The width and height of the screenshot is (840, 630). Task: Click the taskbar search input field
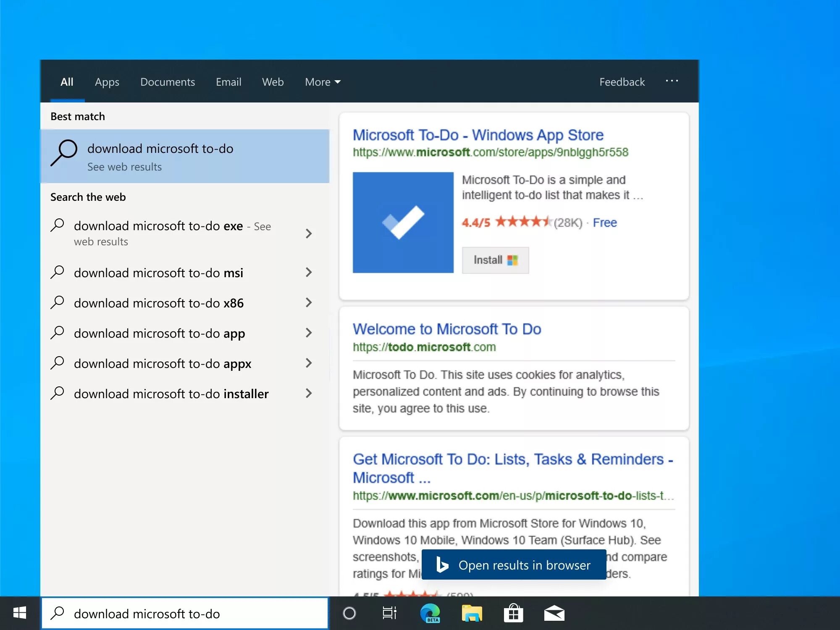click(x=181, y=613)
